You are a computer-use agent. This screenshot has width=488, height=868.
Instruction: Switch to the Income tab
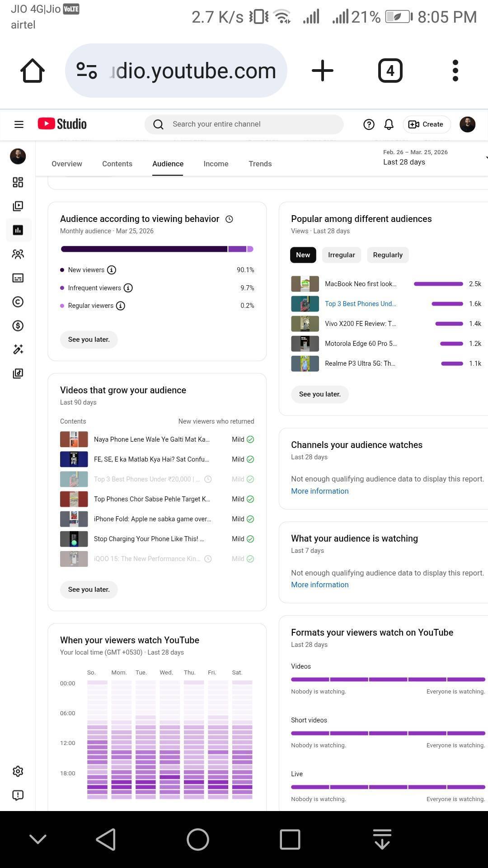coord(216,164)
